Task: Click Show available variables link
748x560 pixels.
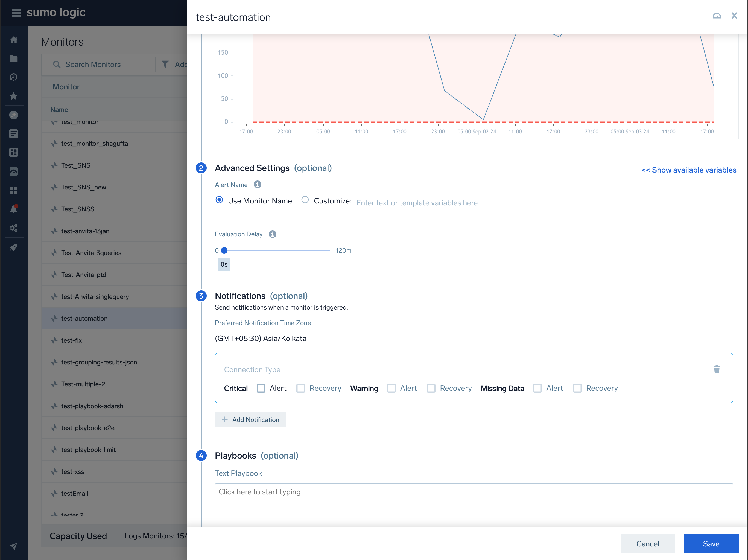Action: tap(689, 170)
